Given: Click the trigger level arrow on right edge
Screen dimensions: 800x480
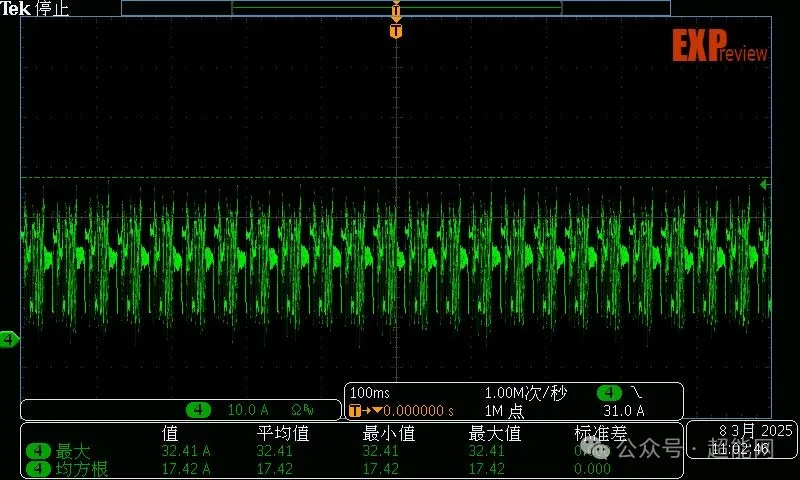Looking at the screenshot, I should (765, 184).
